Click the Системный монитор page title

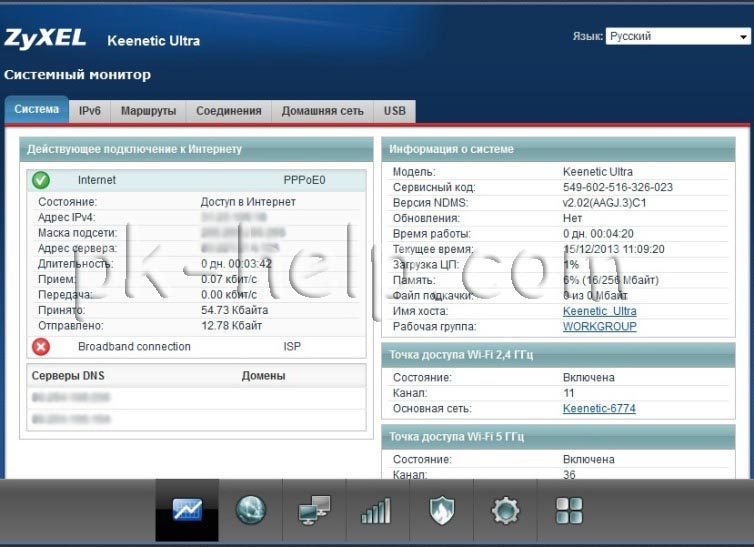(x=77, y=75)
